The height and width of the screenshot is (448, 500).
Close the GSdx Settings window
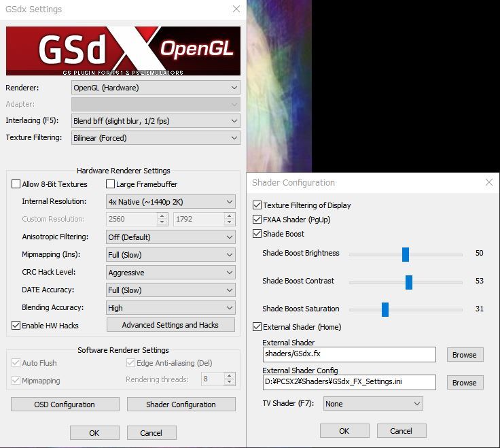point(236,9)
